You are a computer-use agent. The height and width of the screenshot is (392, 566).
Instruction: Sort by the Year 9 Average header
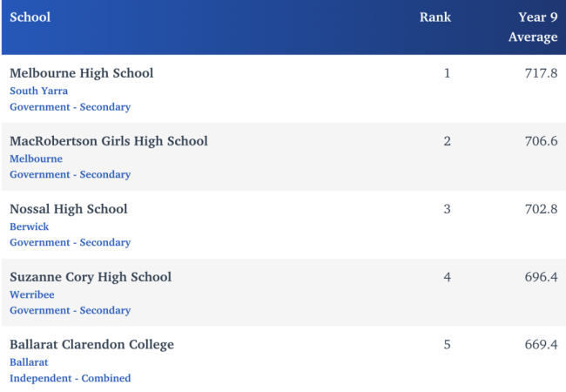533,27
